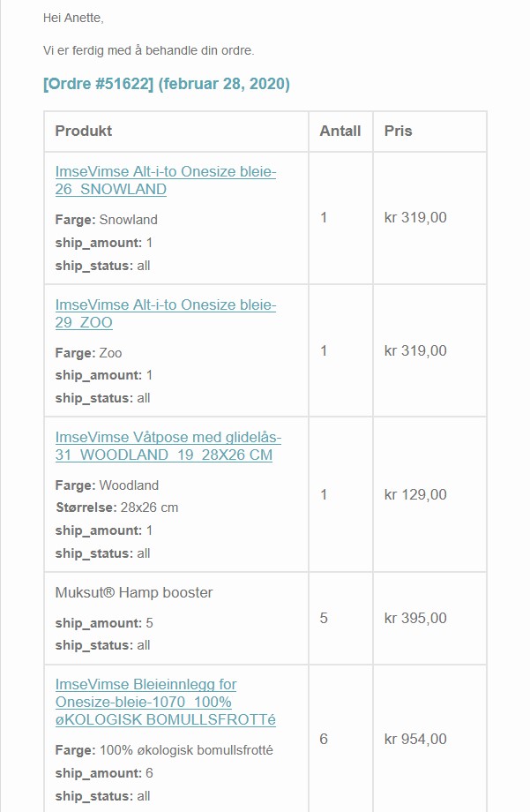
Task: Open the ImseVimse Zoo Onesize bleie link
Action: point(166,313)
